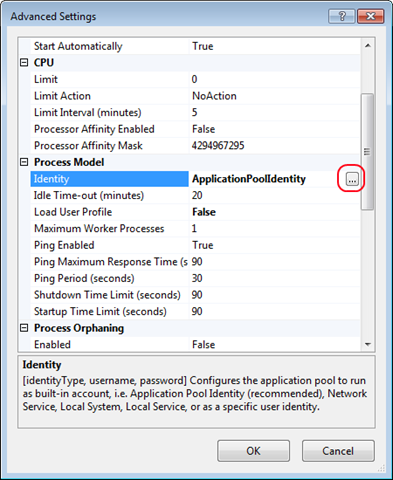
Task: Click the scrollbar down arrow
Action: pyautogui.click(x=368, y=344)
